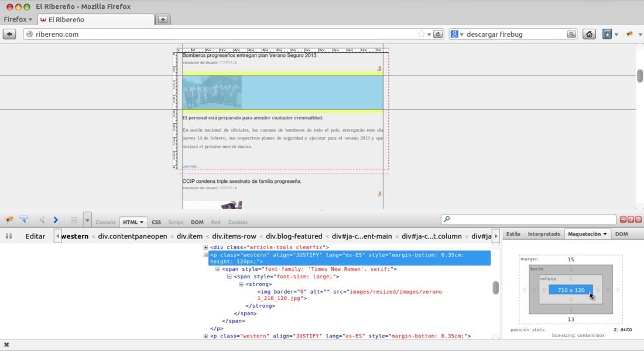
Task: Switch to the Consola panel
Action: click(x=105, y=222)
